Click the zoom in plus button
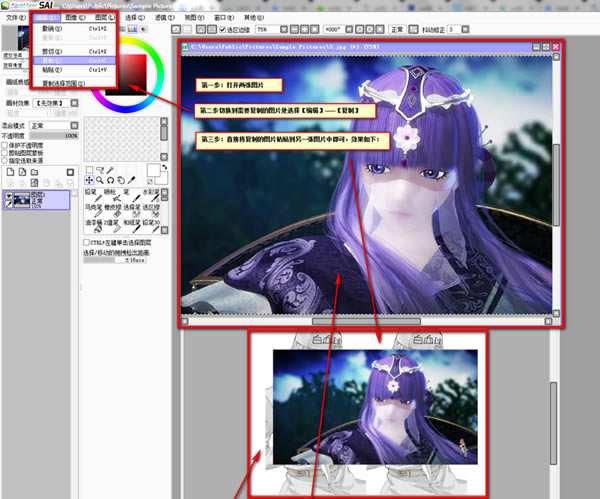 tap(304, 29)
